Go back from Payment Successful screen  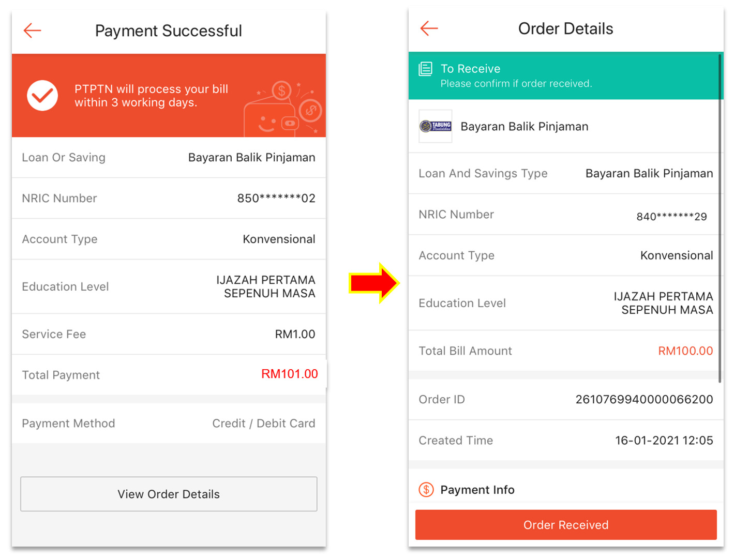click(x=32, y=31)
